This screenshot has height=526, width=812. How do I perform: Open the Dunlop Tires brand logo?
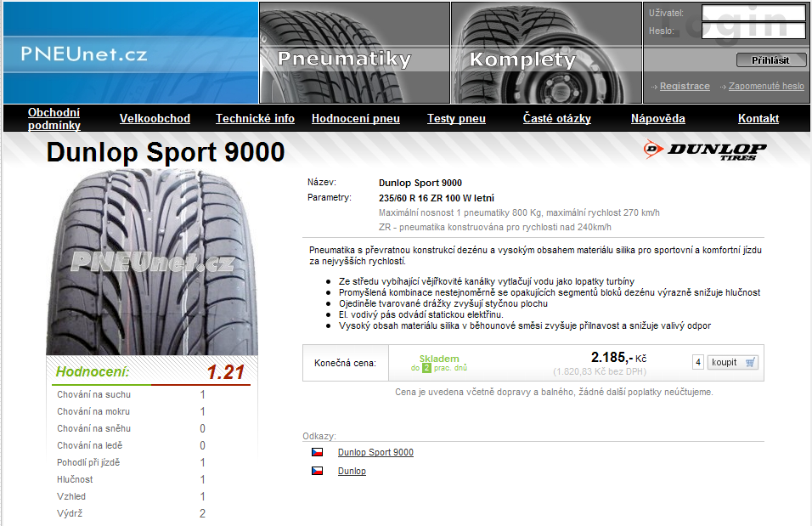point(705,150)
